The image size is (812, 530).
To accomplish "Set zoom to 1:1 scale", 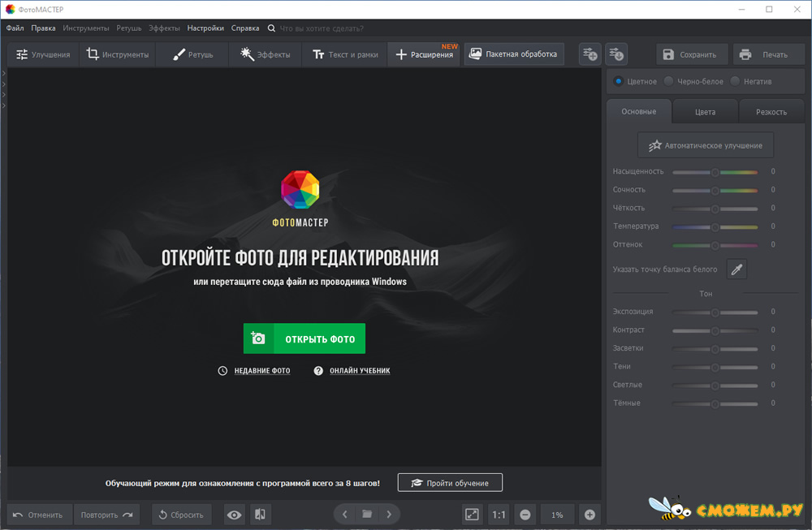I will click(x=499, y=515).
